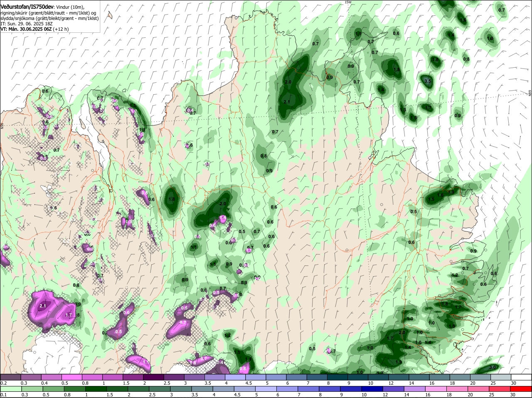Screen dimensions: 532x398
Task: Click the valid time "VT: Mán. 30.06.2025 06Z"
Action: [25, 29]
